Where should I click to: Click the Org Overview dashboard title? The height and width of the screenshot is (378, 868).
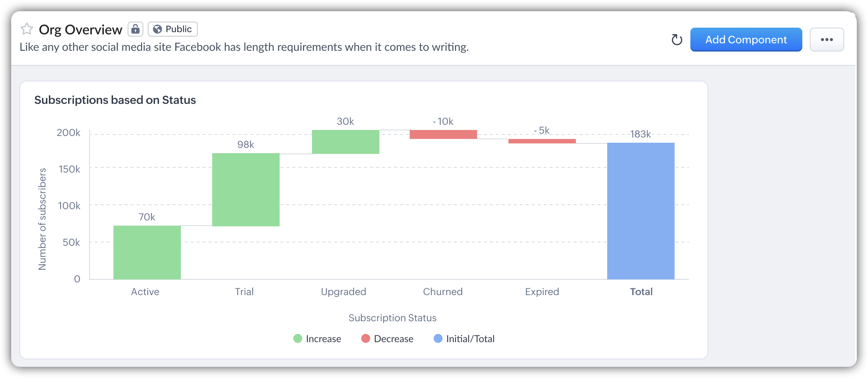[x=81, y=30]
